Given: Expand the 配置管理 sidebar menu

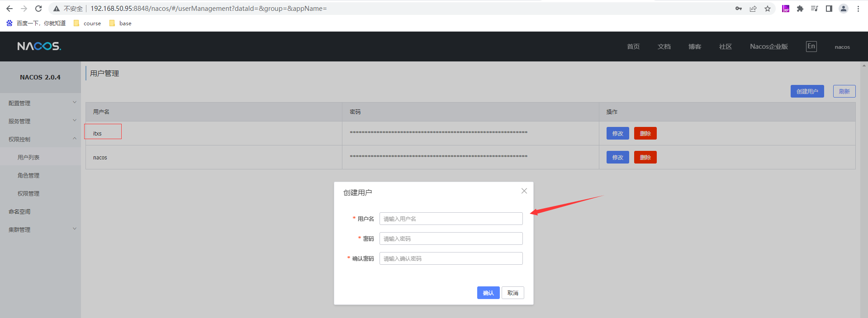Looking at the screenshot, I should pos(40,103).
